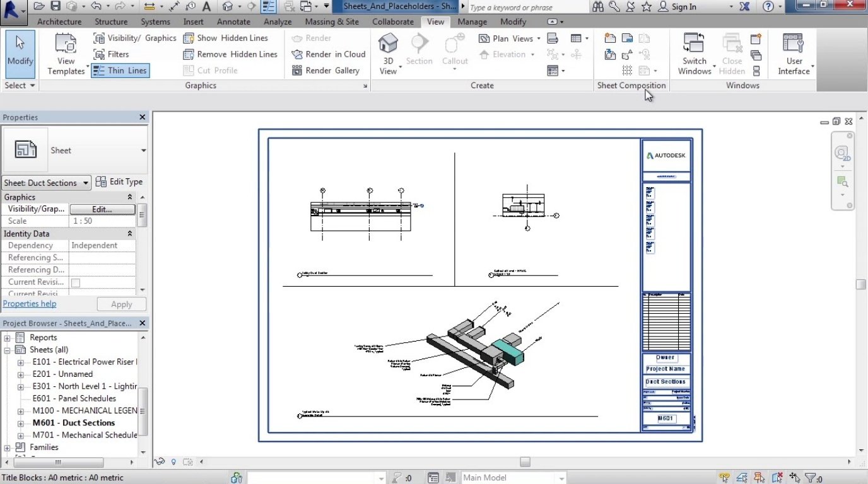Click Switch Windows in the Windows panel
Image resolution: width=868 pixels, height=484 pixels.
tap(695, 54)
